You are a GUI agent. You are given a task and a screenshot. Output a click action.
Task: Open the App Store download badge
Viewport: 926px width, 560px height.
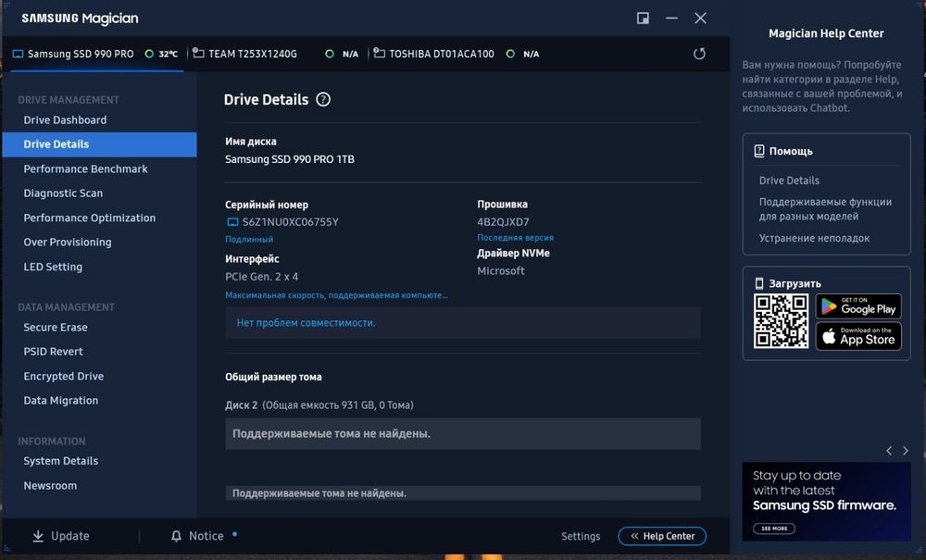pyautogui.click(x=858, y=336)
